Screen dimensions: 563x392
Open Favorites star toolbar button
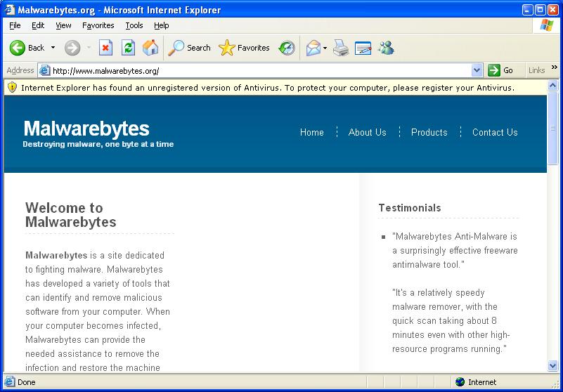(244, 48)
